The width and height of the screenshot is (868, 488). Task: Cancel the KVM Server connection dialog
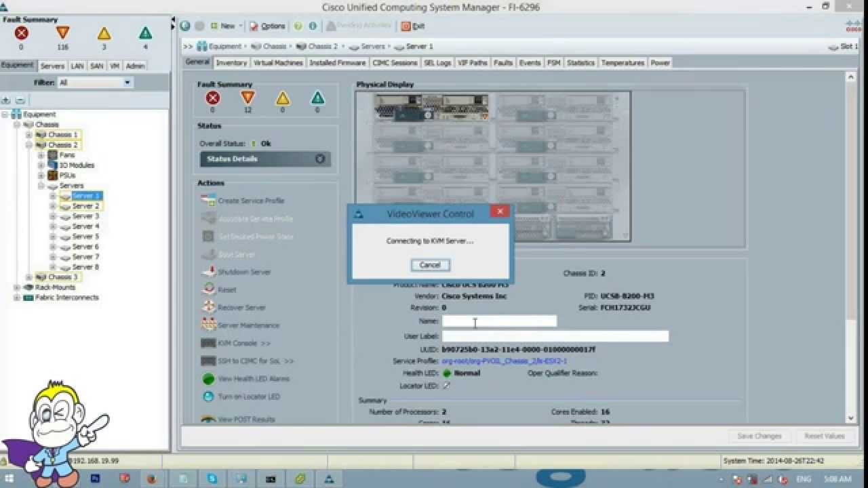[x=430, y=265]
